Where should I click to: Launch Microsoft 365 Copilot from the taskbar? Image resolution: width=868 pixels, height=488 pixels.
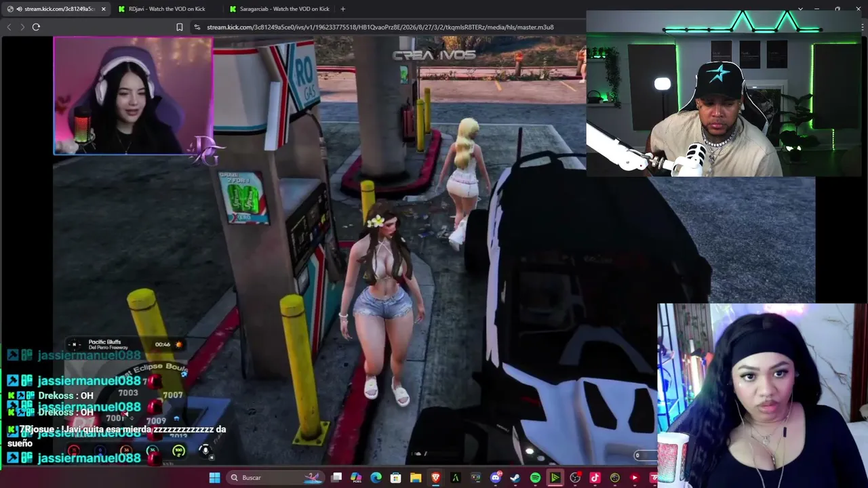(356, 478)
